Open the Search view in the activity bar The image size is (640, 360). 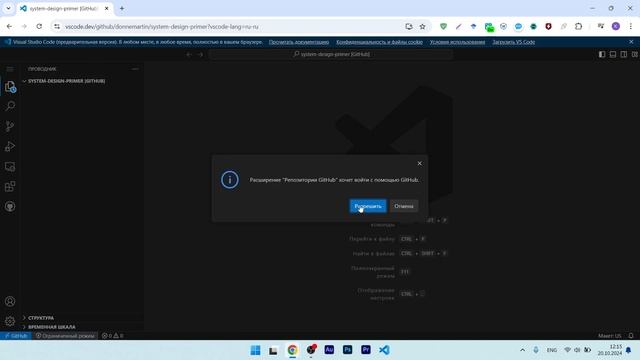(x=10, y=106)
